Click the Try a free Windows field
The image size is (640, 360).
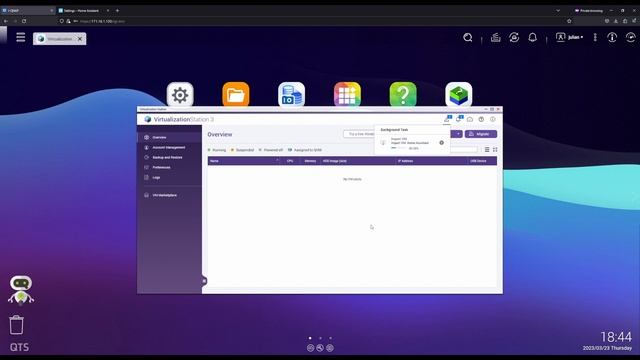coord(359,134)
